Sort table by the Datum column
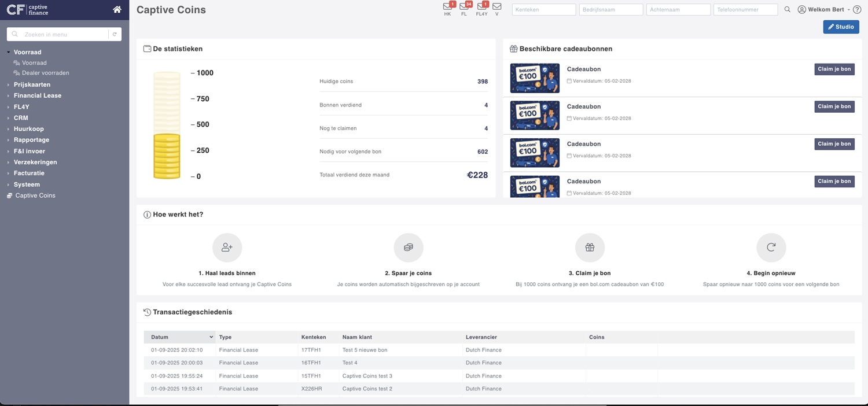This screenshot has height=406, width=868. click(x=179, y=337)
